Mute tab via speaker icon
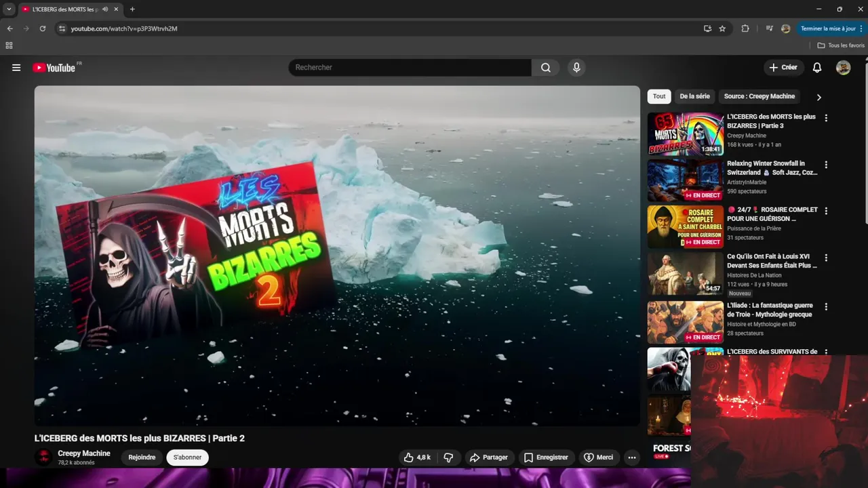Screen dimensions: 868x488 pos(105,9)
